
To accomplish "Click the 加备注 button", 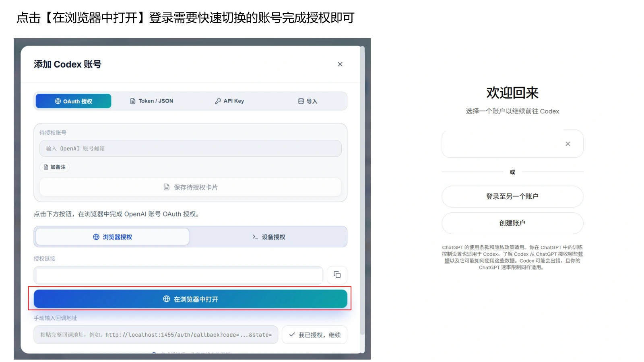I will click(x=55, y=167).
